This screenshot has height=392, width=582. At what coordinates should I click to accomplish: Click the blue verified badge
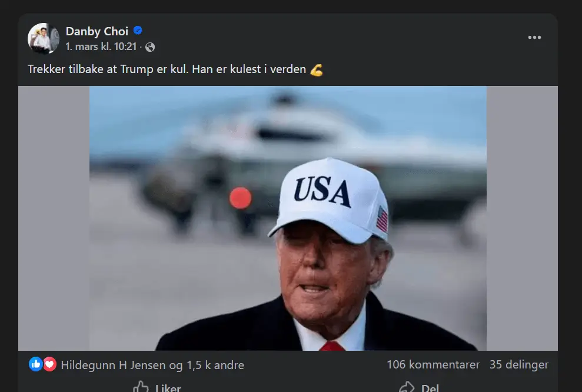(x=138, y=31)
